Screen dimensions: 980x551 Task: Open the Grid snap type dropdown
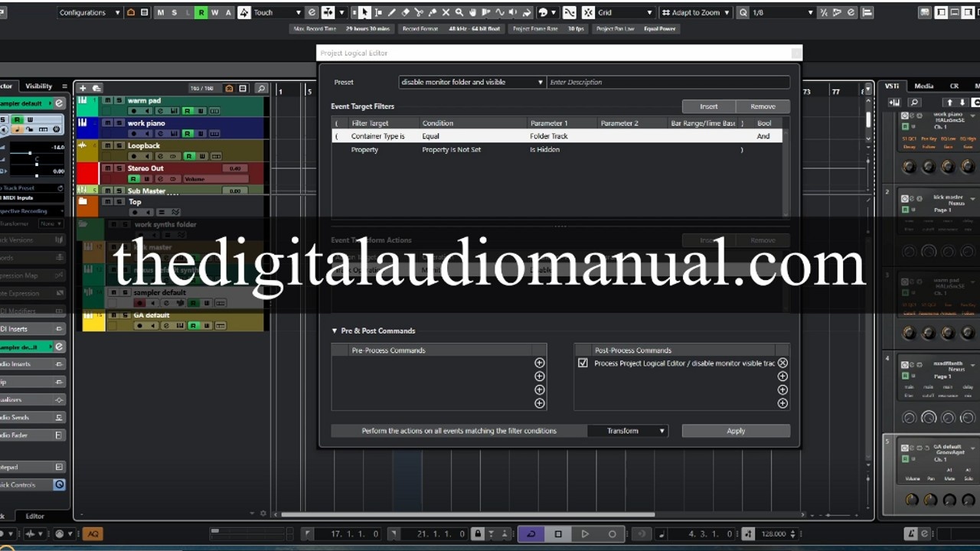pos(626,12)
